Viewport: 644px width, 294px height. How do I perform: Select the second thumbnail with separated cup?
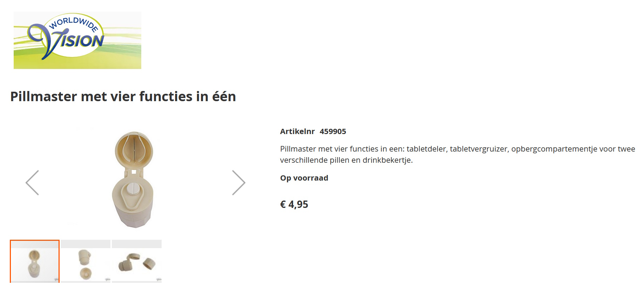click(x=86, y=261)
